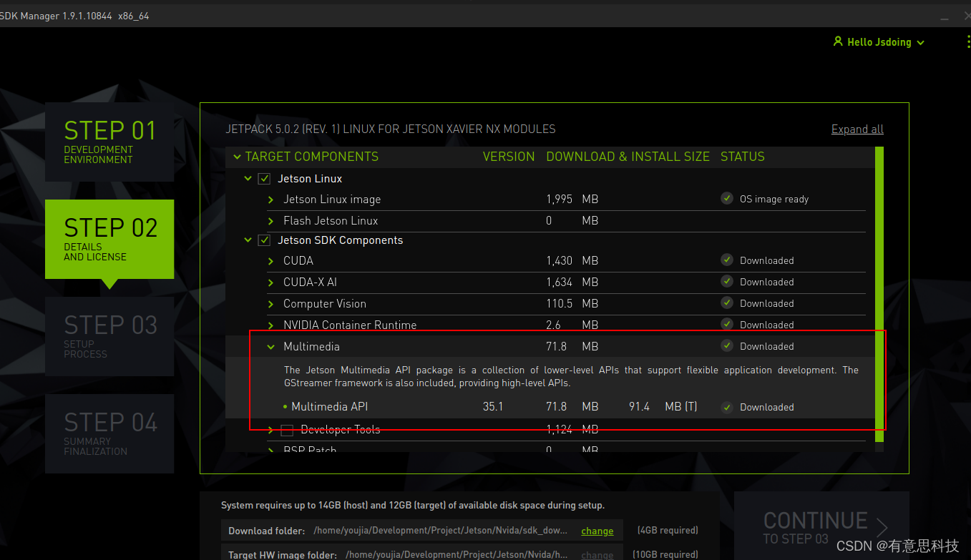The image size is (971, 560).
Task: Click the Jetson Multimedia API description text
Action: coord(571,377)
